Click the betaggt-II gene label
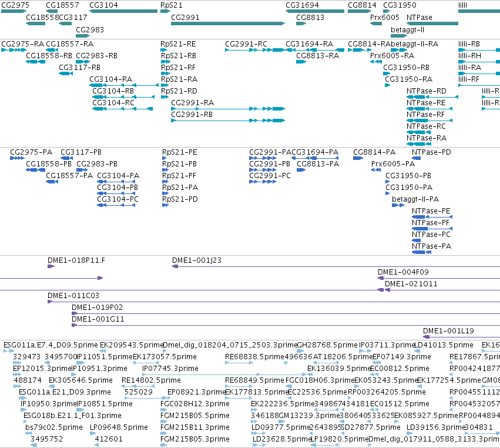 click(x=408, y=29)
